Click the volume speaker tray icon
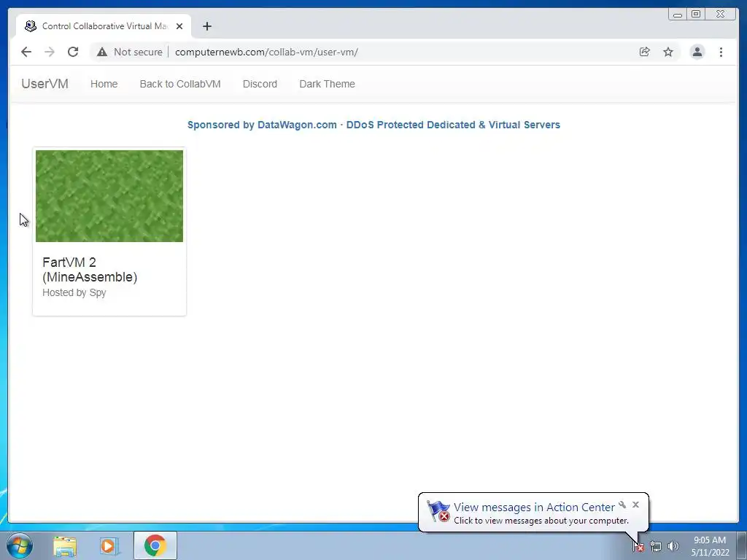Viewport: 747px width, 560px height. tap(673, 547)
